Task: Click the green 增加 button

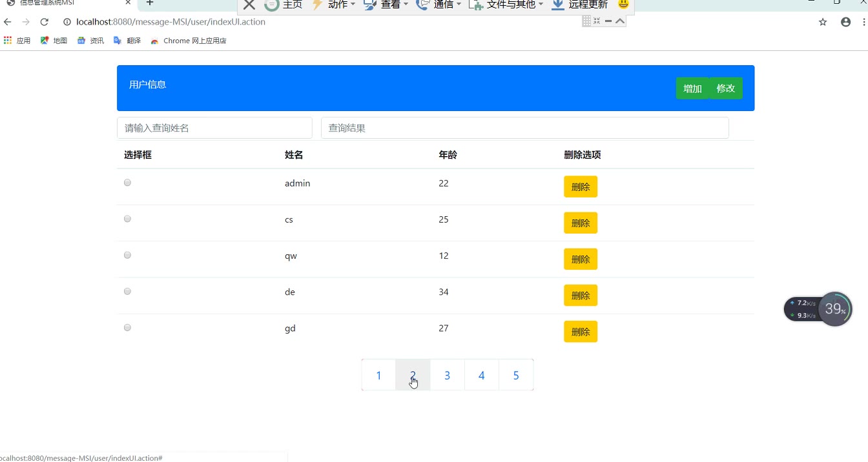Action: point(692,88)
